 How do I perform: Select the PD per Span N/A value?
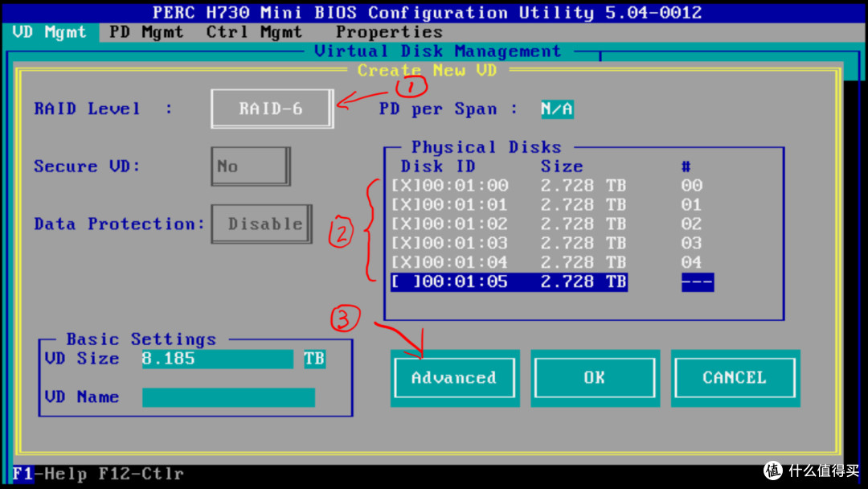(x=557, y=109)
